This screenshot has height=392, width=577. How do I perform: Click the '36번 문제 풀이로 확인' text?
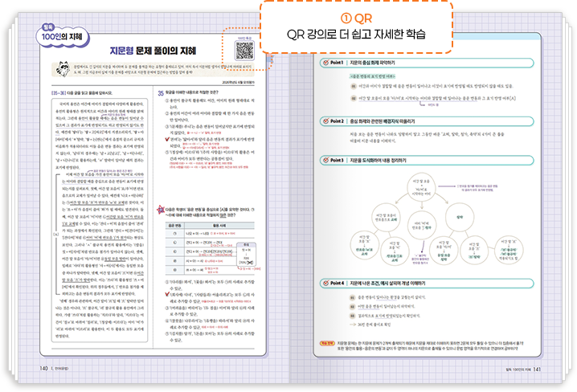(x=374, y=325)
